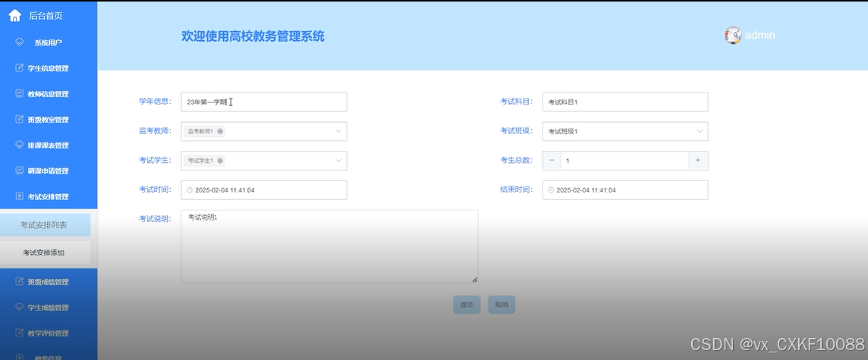
Task: Expand the 学生信息管理 menu
Action: 49,68
